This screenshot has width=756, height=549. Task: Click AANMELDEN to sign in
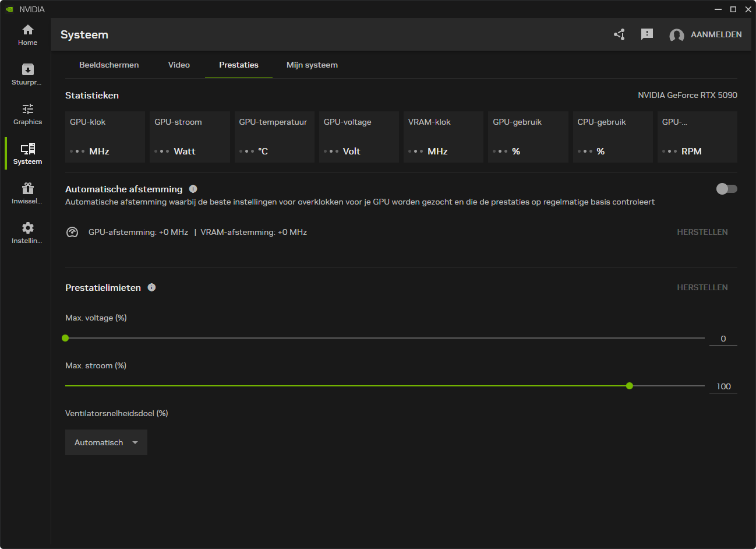tap(716, 34)
